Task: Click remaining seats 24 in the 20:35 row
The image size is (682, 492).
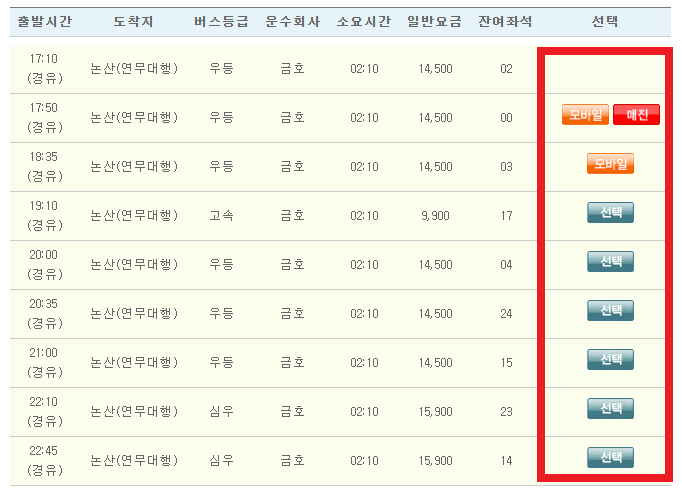Action: coord(506,314)
